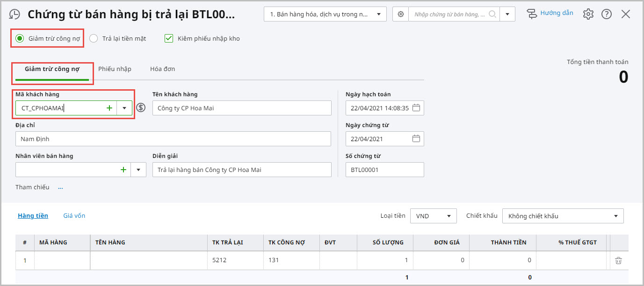Viewport: 644px width, 286px height.
Task: Open calendar for Ngày hạch toán
Action: point(416,108)
